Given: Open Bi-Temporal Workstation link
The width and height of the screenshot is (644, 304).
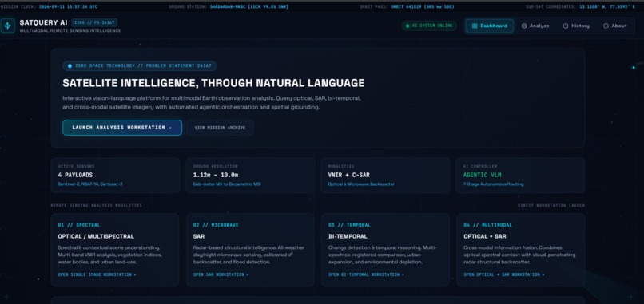Looking at the screenshot, I should (x=366, y=274).
